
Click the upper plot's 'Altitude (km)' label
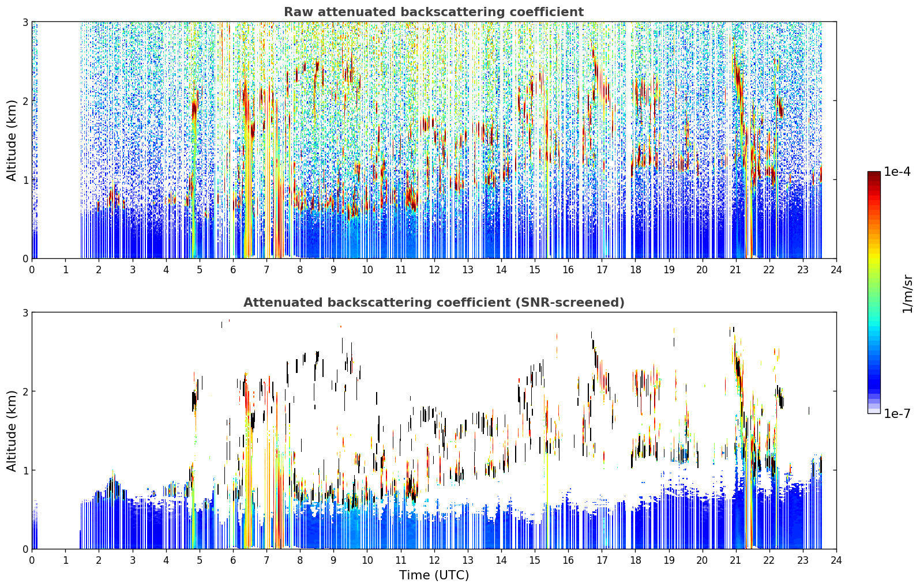click(12, 140)
